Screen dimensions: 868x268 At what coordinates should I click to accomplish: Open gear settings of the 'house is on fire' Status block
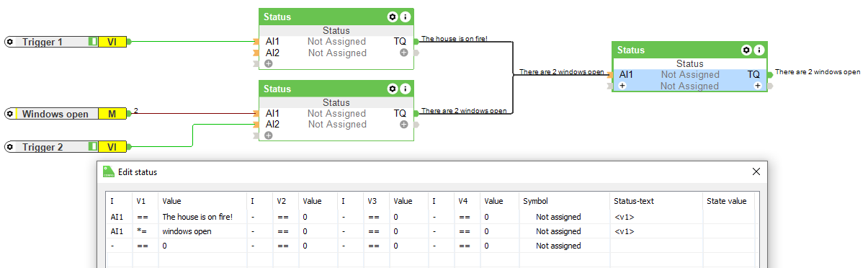pyautogui.click(x=392, y=17)
